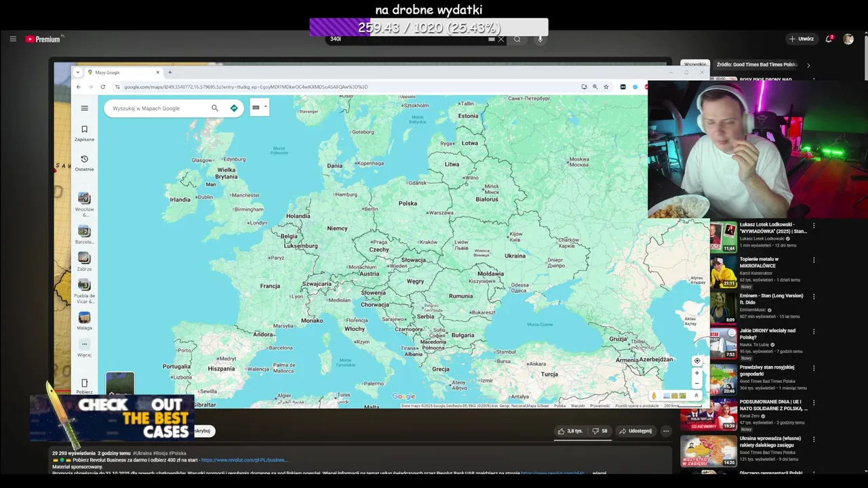This screenshot has height=488, width=868.
Task: Open the browser tab search dropdown
Action: 78,73
